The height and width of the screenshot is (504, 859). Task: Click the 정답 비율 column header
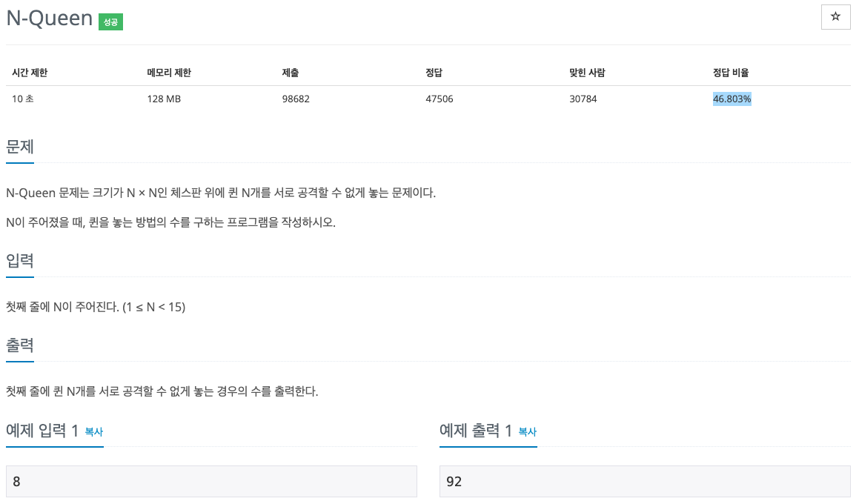click(730, 73)
